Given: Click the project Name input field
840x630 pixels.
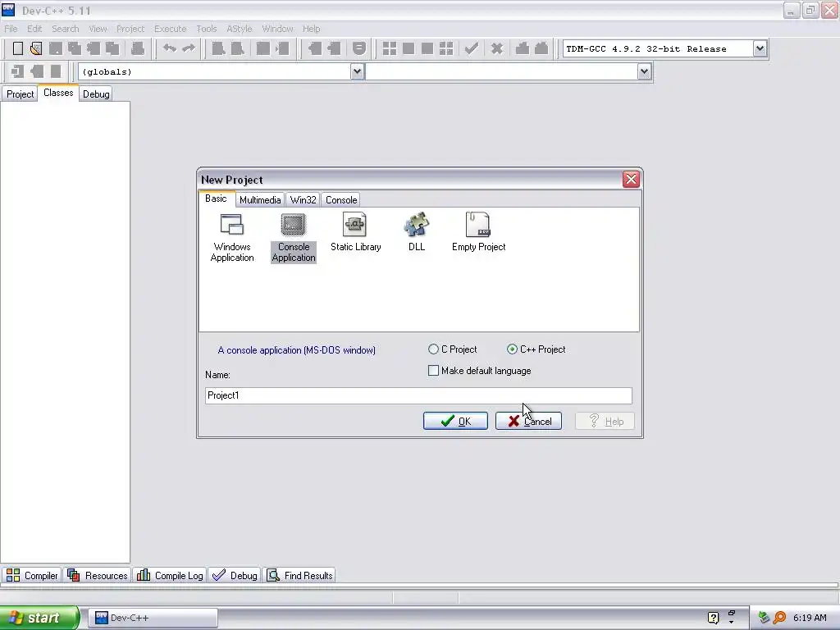Looking at the screenshot, I should (x=418, y=395).
